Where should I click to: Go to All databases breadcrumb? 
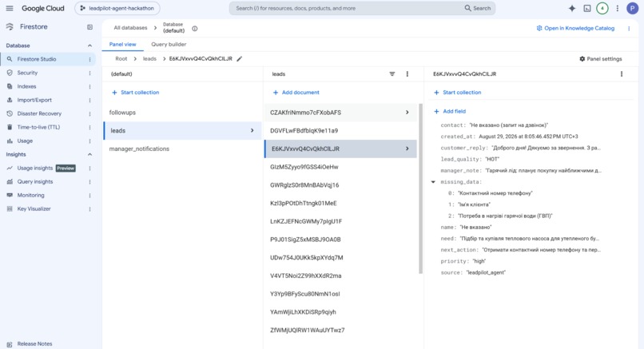coord(130,28)
